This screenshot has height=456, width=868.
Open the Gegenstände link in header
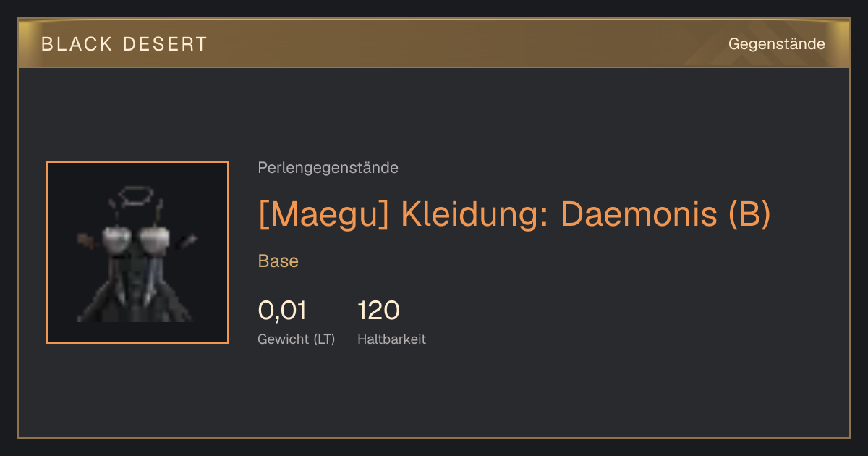click(776, 44)
